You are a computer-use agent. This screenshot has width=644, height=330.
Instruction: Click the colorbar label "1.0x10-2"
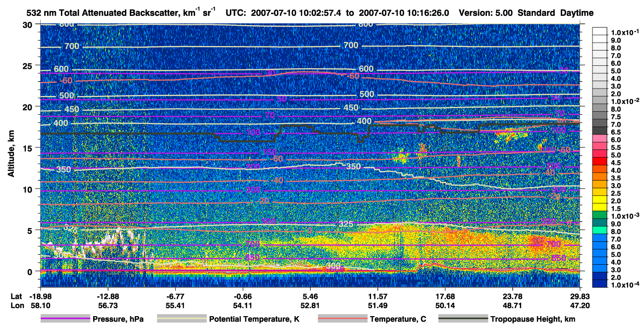pos(625,101)
